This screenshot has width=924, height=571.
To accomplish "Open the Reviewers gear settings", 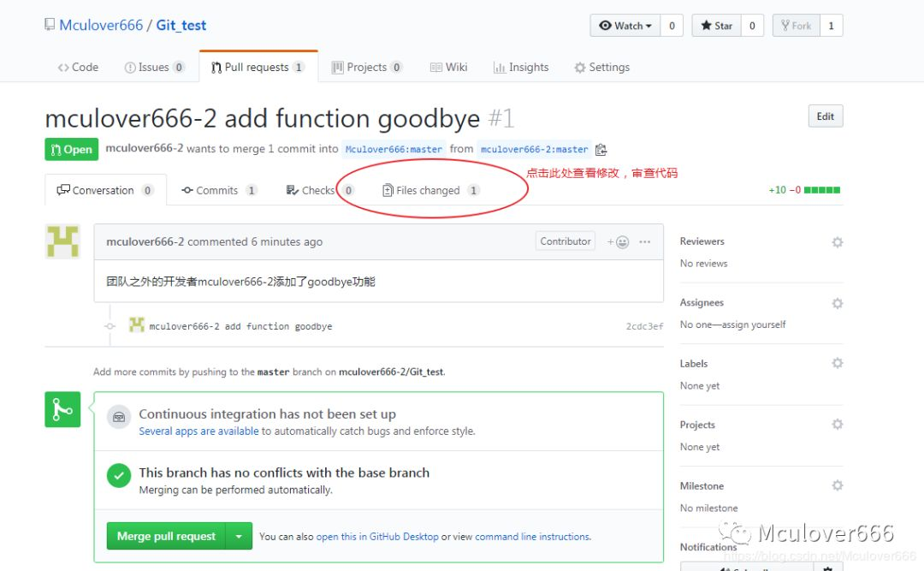I will pyautogui.click(x=837, y=242).
